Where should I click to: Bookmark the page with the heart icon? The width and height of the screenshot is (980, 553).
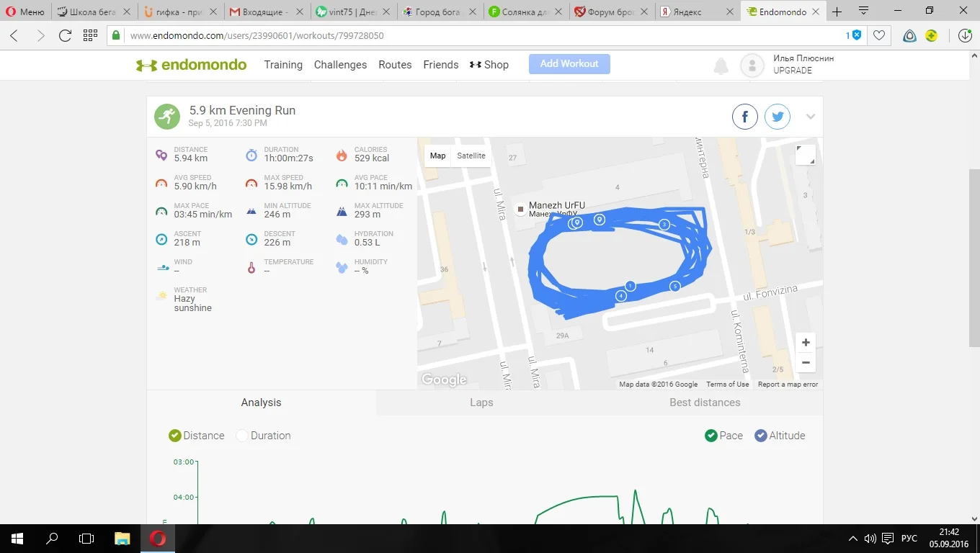pyautogui.click(x=879, y=35)
